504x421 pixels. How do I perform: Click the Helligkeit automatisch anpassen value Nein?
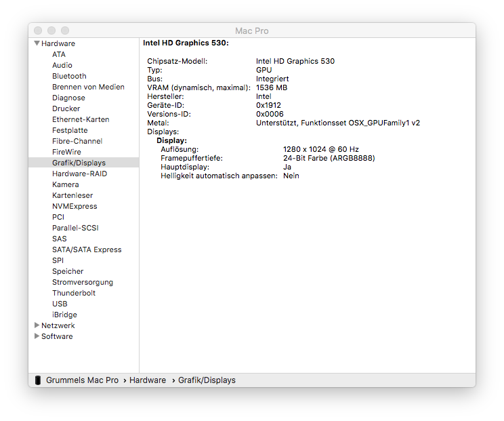click(291, 176)
